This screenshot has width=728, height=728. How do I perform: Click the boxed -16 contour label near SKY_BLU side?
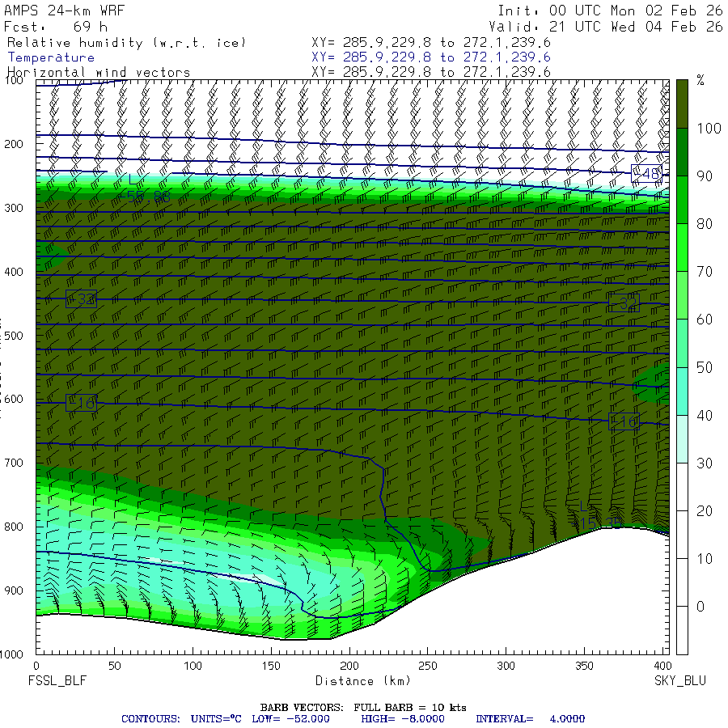(624, 421)
